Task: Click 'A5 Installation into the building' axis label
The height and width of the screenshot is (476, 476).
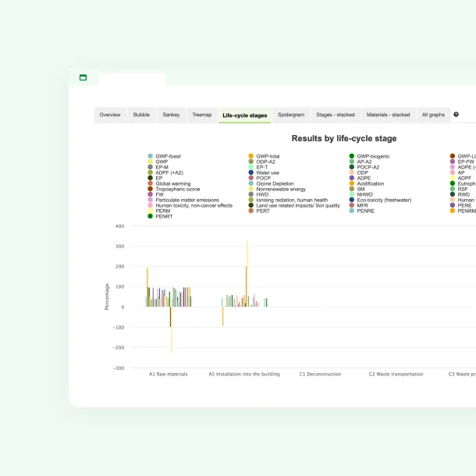Action: (x=244, y=374)
